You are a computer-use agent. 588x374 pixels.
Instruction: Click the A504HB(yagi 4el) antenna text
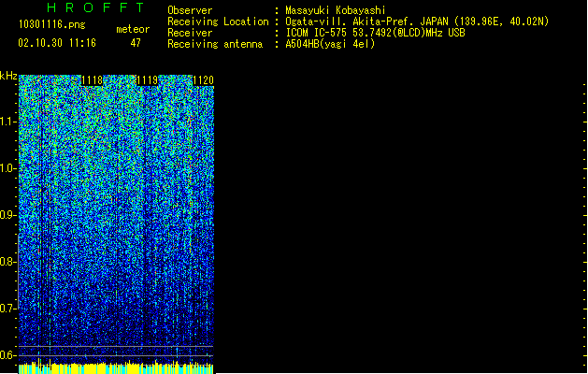[330, 44]
